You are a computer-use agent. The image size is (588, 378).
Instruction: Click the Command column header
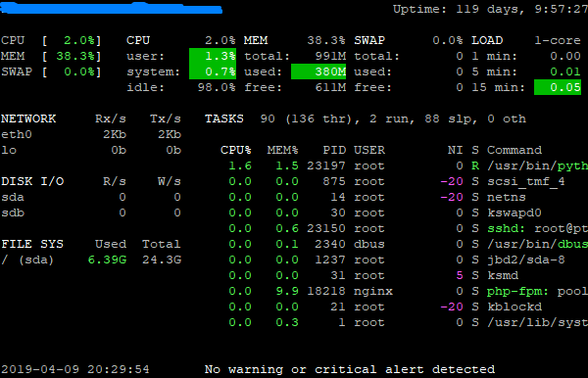(x=514, y=150)
